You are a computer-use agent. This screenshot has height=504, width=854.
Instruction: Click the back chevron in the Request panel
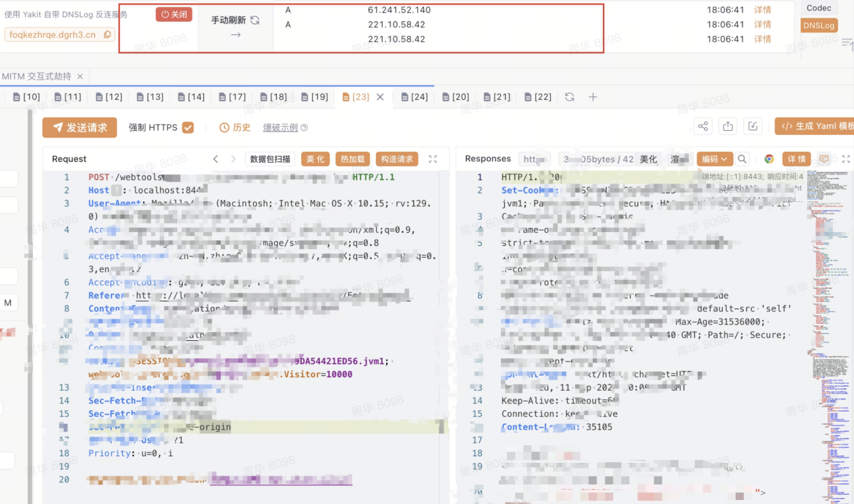pos(215,159)
